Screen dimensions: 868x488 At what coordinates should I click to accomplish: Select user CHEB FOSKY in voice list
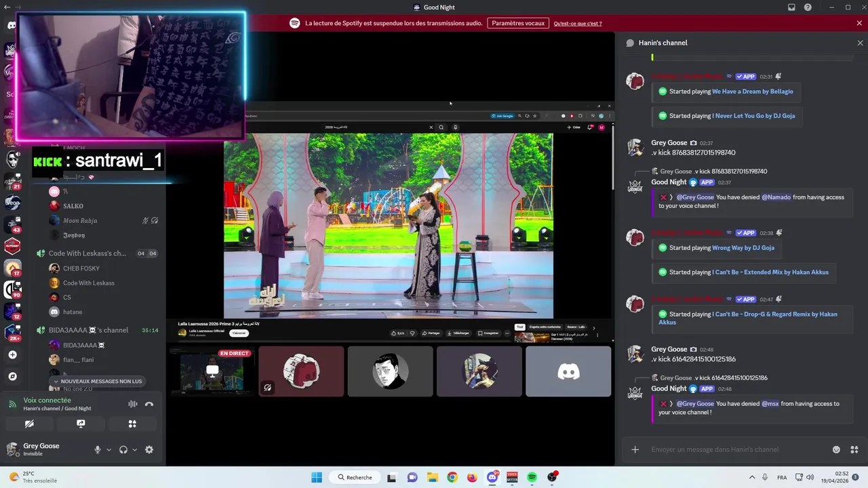point(81,268)
